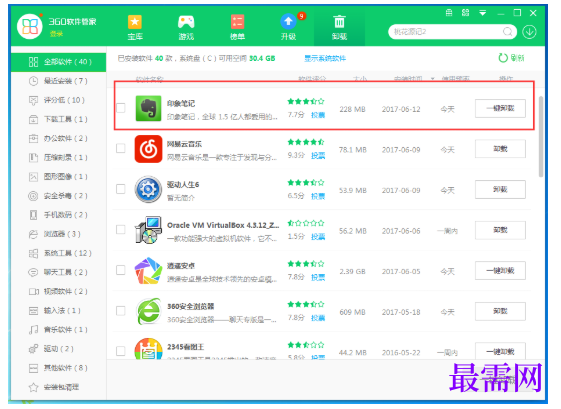Screen dimensions: 561x409
Task: Tick the checkbox for 360安全浏览器
Action: pos(121,311)
